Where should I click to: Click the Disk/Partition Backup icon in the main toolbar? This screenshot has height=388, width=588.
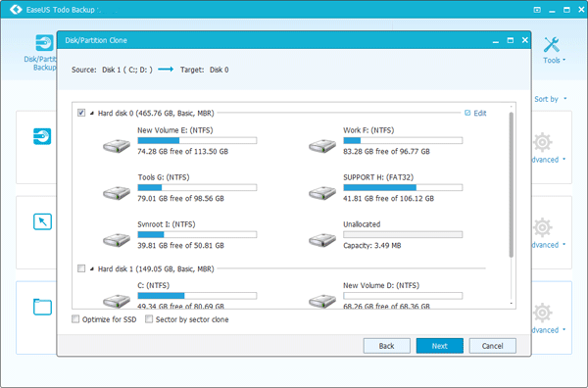click(44, 43)
